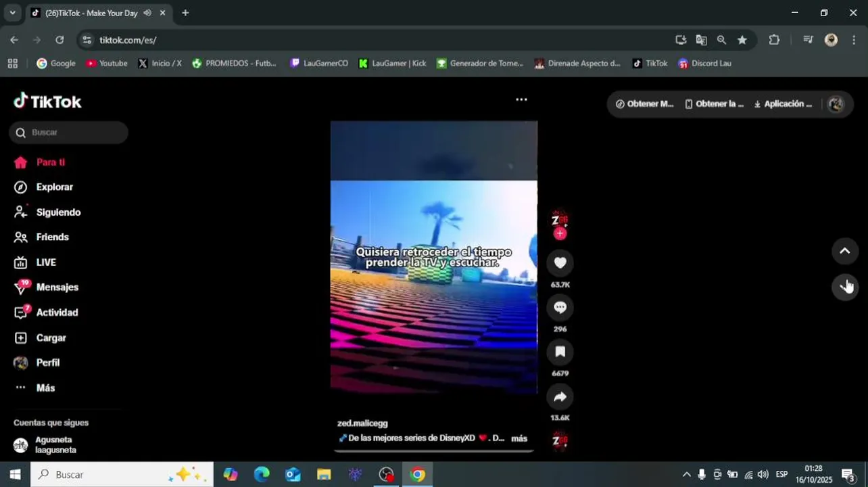Screen dimensions: 868x487
Task: Open the LauGamer | Kick bookmark
Action: tap(392, 64)
